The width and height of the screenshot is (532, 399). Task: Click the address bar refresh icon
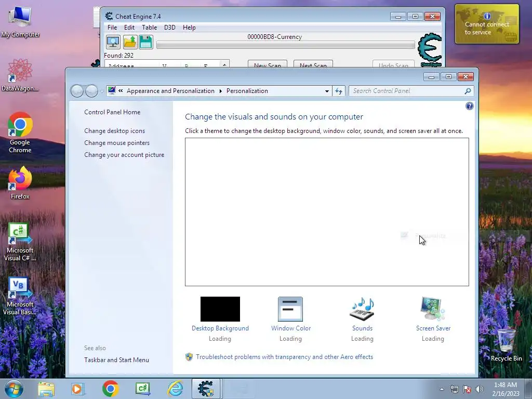[339, 91]
